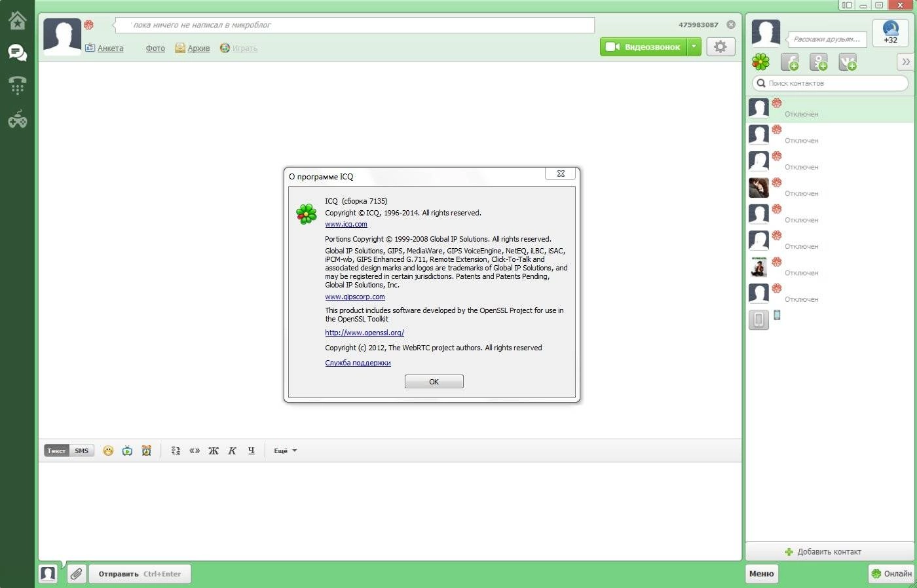
Task: Switch message mode to Текст
Action: pyautogui.click(x=56, y=450)
